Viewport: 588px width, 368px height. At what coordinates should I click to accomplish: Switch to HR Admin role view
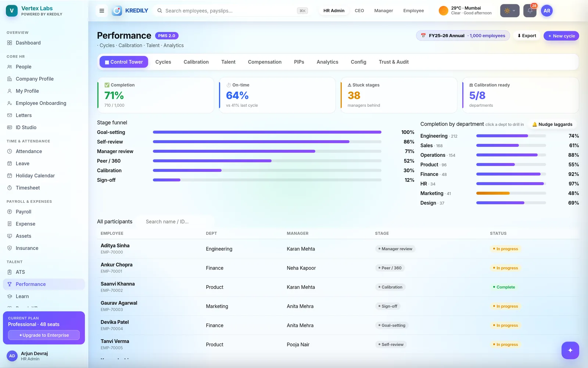coord(334,11)
